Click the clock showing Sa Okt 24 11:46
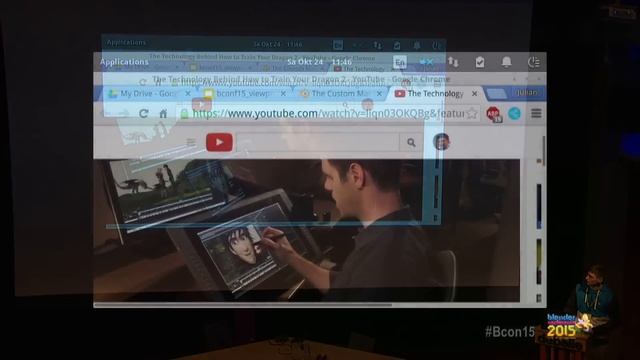Viewport: 640px width, 360px height. coord(319,62)
